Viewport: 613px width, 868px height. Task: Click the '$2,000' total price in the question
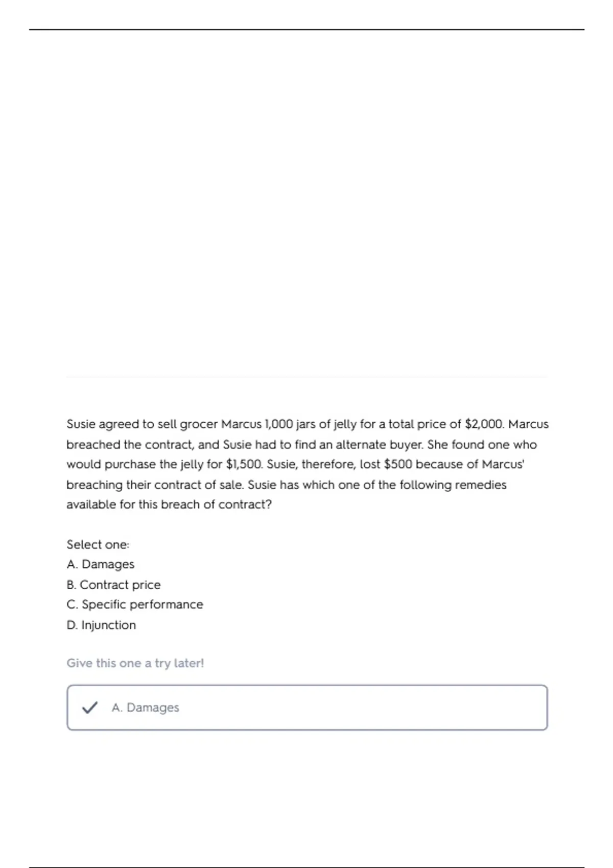coord(484,424)
